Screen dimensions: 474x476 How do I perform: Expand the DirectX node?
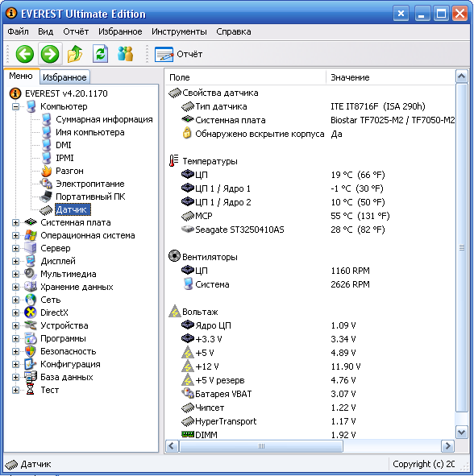tap(15, 313)
